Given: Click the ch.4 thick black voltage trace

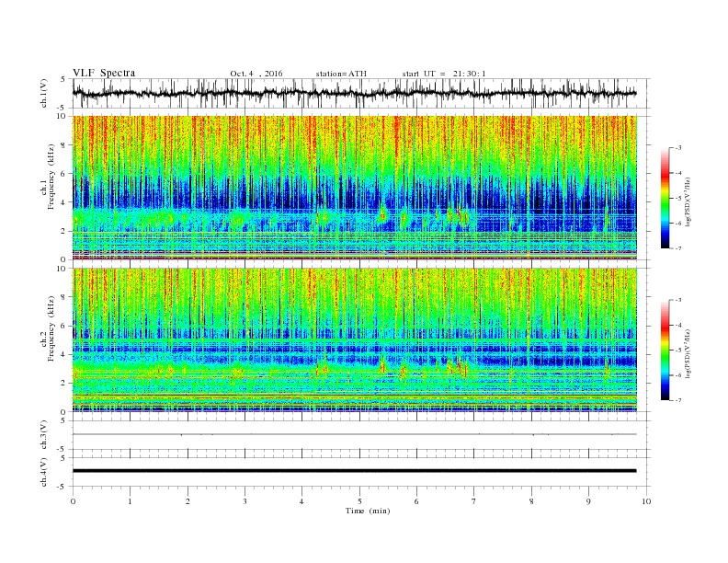Looking at the screenshot, I should click(354, 471).
